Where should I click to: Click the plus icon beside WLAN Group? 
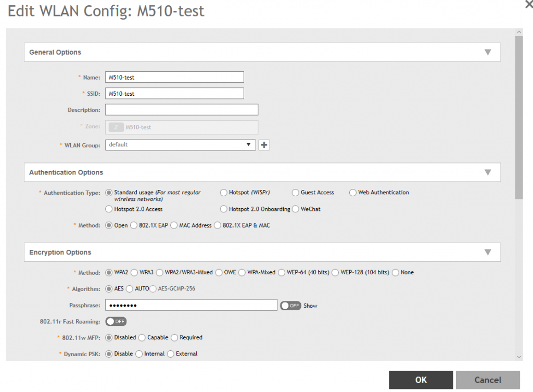click(264, 145)
